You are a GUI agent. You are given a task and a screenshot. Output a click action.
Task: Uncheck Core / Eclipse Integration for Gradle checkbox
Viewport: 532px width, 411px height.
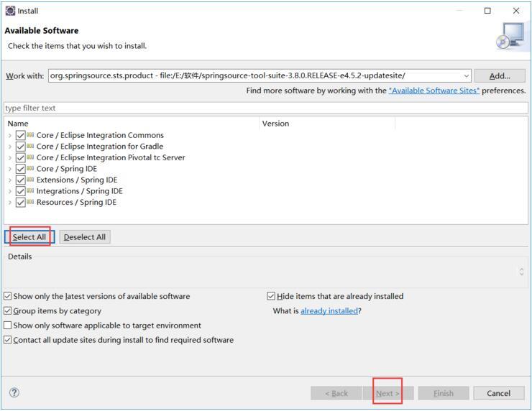20,147
